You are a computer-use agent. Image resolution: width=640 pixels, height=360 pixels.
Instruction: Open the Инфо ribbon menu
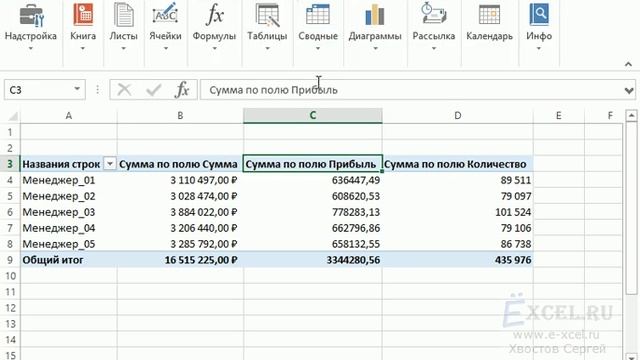click(539, 28)
